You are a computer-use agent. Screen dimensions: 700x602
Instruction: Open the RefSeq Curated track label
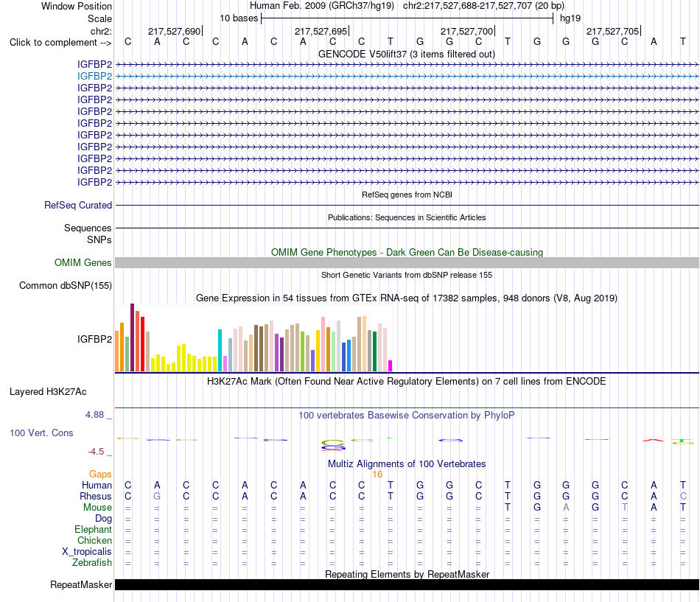point(78,205)
